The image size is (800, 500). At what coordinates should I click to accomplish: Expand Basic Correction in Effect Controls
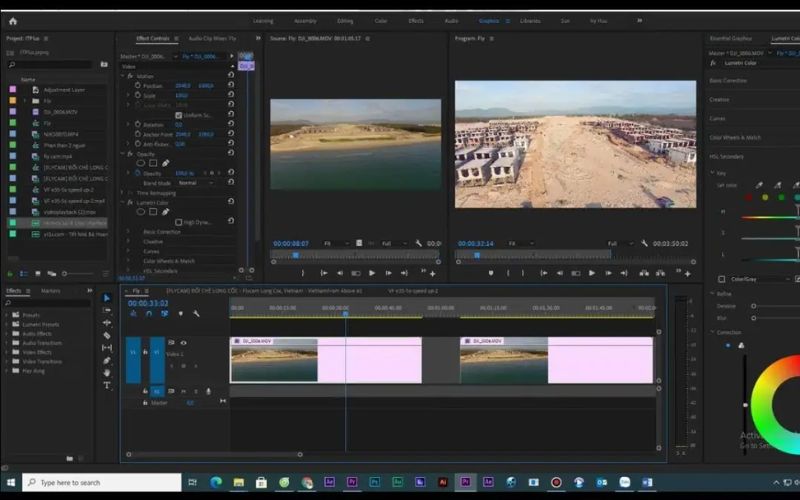coord(128,232)
